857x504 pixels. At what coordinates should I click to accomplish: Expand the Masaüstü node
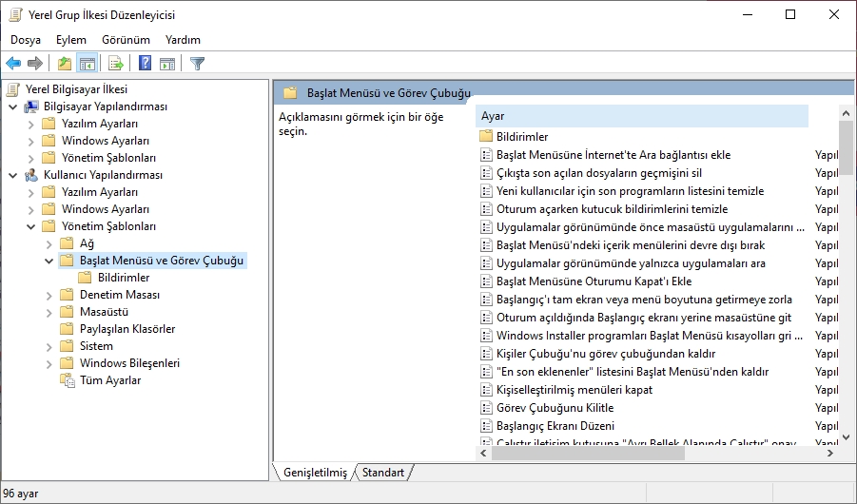click(49, 312)
